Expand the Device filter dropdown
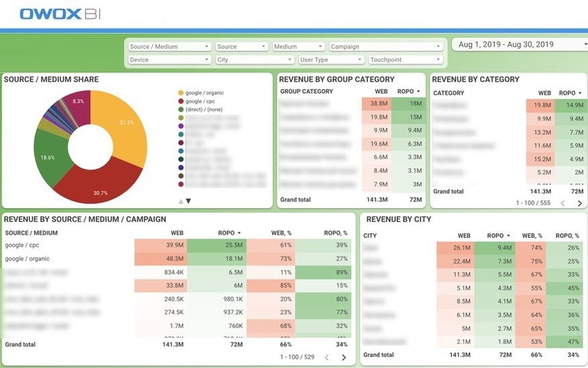Screen dimensions: 588x368 169,60
